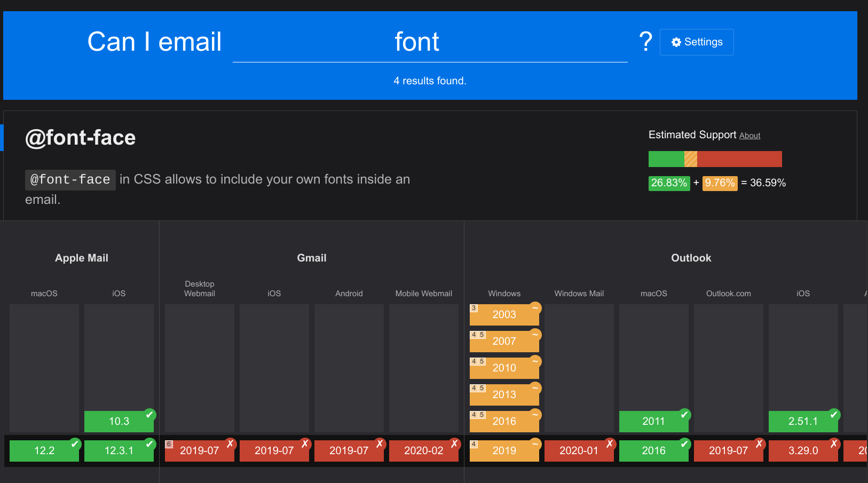Select Outlook Windows 2003 cell
This screenshot has width=868, height=483.
coord(504,314)
